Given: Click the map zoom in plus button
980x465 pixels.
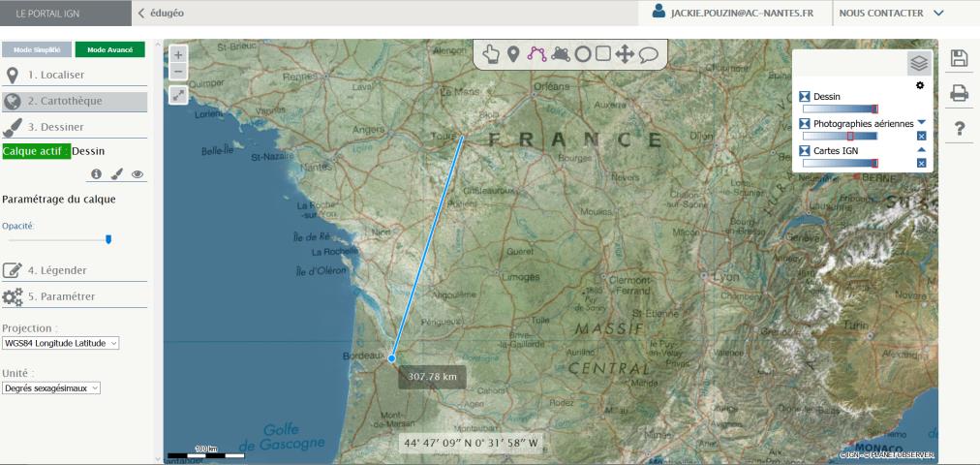Looking at the screenshot, I should click(178, 55).
